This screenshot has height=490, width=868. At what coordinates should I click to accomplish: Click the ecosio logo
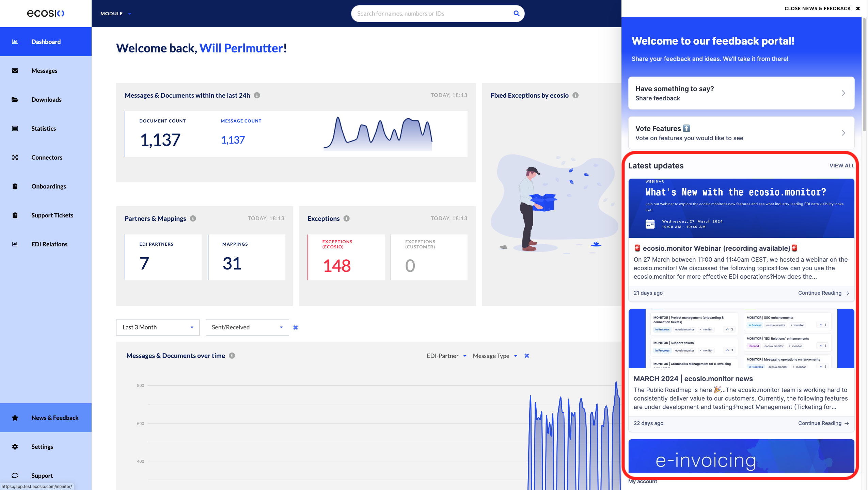[46, 13]
